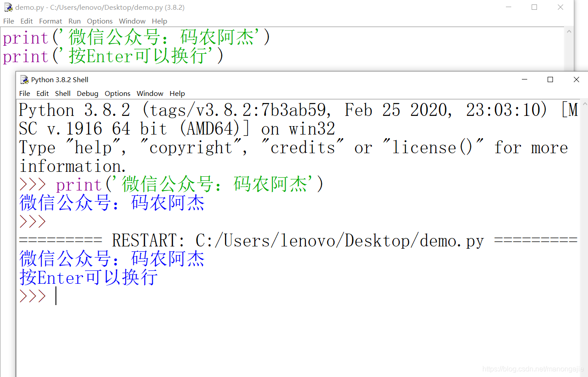Viewport: 588px width, 377px height.
Task: Open Debug menu in Python Shell window
Action: click(x=87, y=93)
